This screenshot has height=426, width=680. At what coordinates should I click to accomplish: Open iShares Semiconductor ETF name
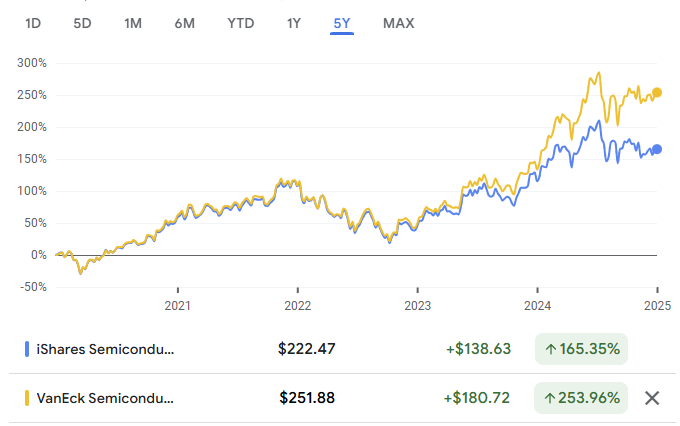(x=104, y=349)
